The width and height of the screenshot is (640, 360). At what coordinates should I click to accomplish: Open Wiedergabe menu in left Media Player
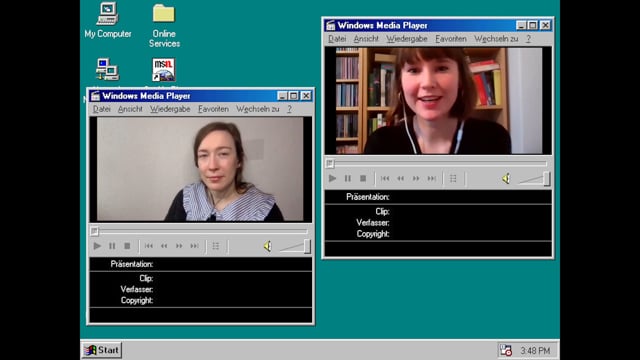coord(170,109)
